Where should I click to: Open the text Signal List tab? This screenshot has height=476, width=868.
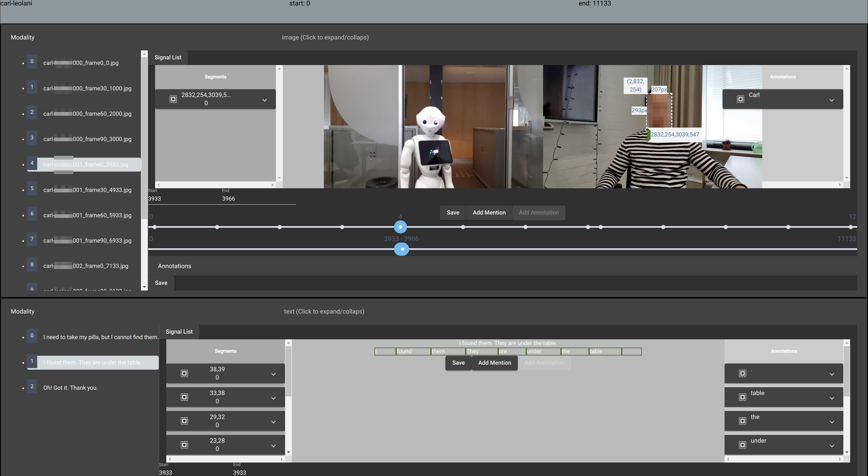pos(179,332)
